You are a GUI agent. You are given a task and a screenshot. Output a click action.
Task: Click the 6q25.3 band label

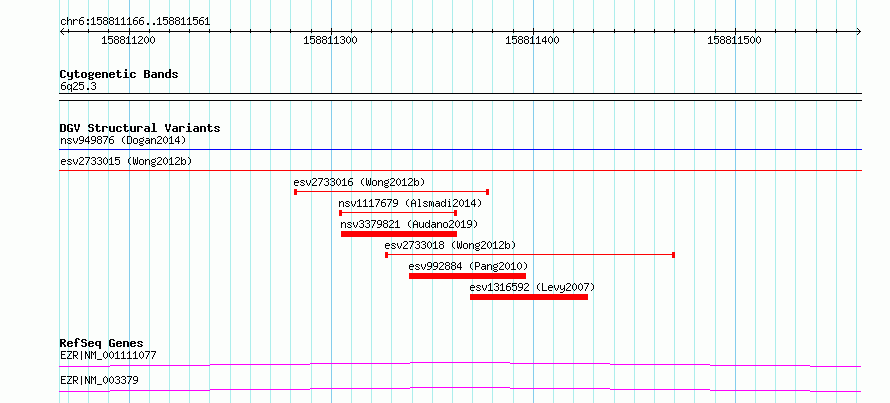pos(78,86)
